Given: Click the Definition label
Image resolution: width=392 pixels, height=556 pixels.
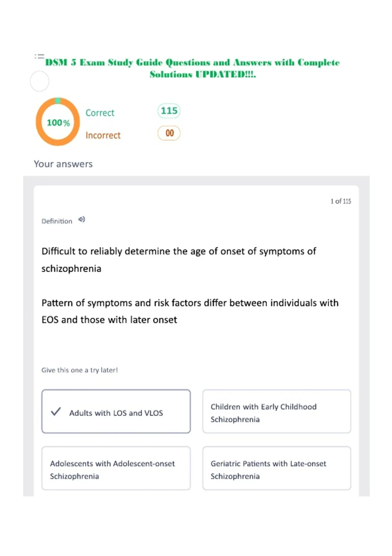Looking at the screenshot, I should pos(57,221).
